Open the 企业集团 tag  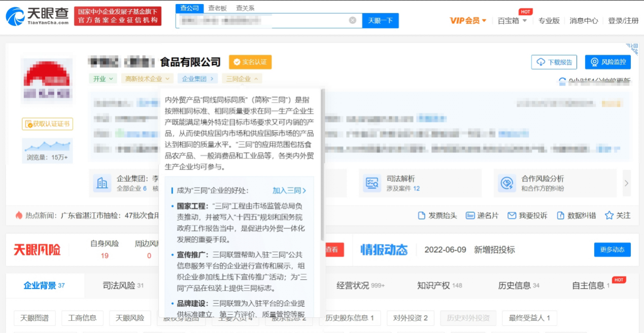pos(198,79)
